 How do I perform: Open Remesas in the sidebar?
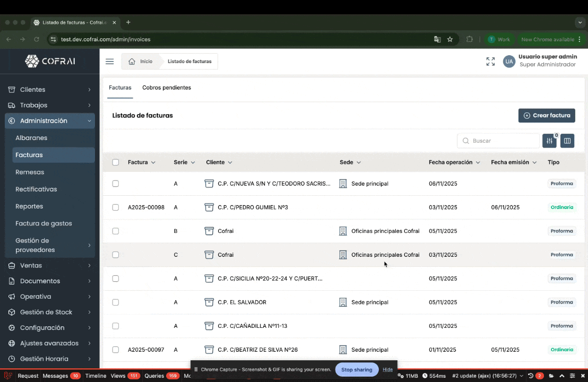[30, 172]
